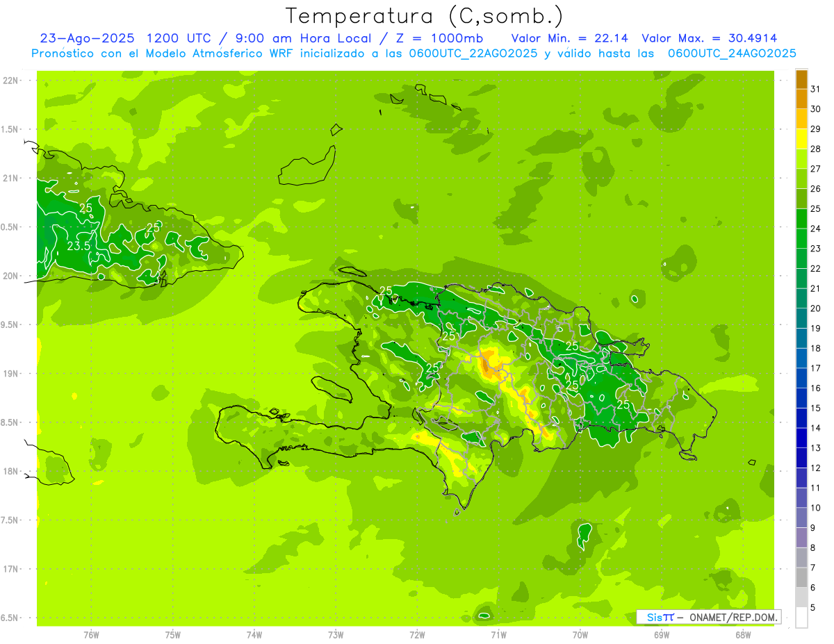Click the 68W longitude axis label
Image resolution: width=834 pixels, height=644 pixels.
tap(743, 635)
